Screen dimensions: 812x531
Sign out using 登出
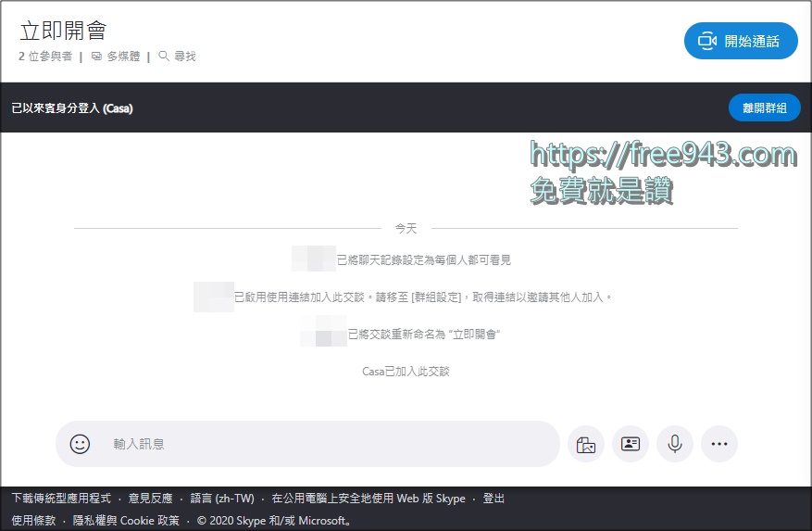pos(493,499)
